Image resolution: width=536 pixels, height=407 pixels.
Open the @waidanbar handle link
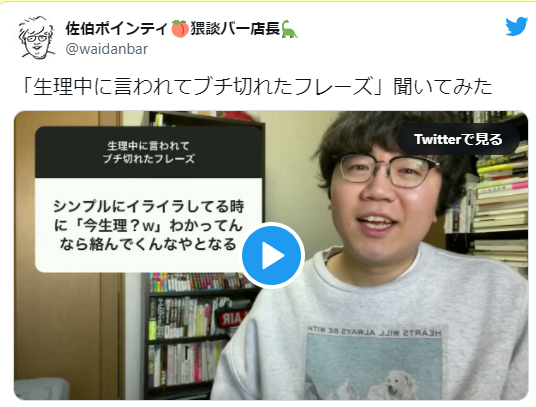[107, 49]
